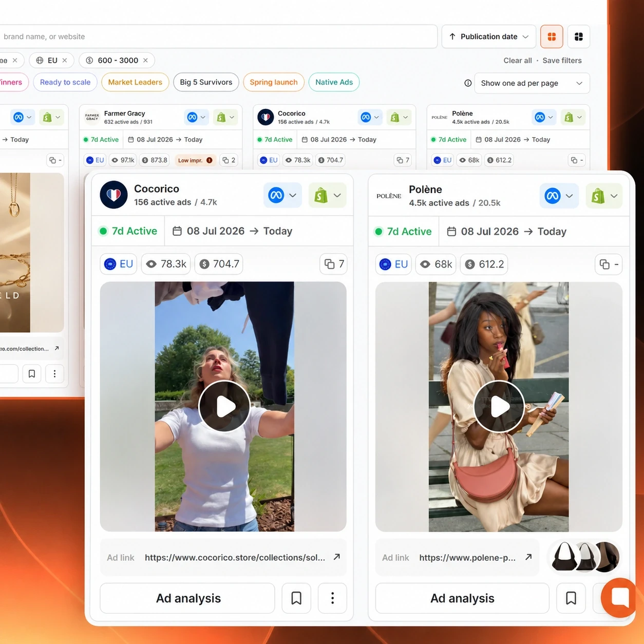Open more options menu on Cocorico card
This screenshot has height=644, width=644.
point(332,598)
